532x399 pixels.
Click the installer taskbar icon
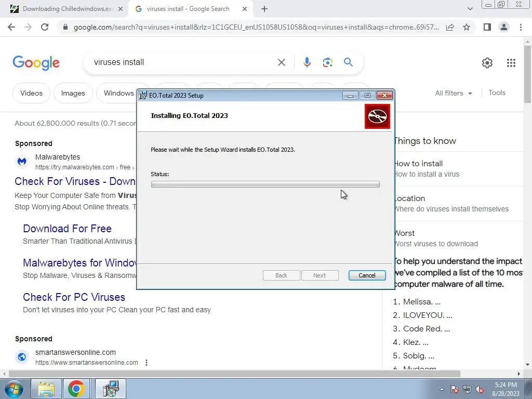pyautogui.click(x=111, y=389)
